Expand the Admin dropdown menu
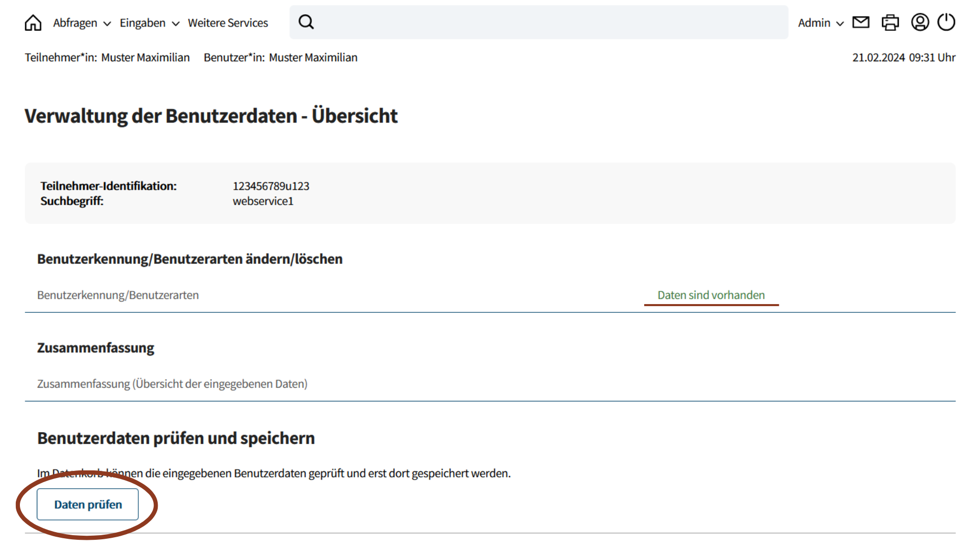Viewport: 980px width, 551px height. [x=818, y=22]
